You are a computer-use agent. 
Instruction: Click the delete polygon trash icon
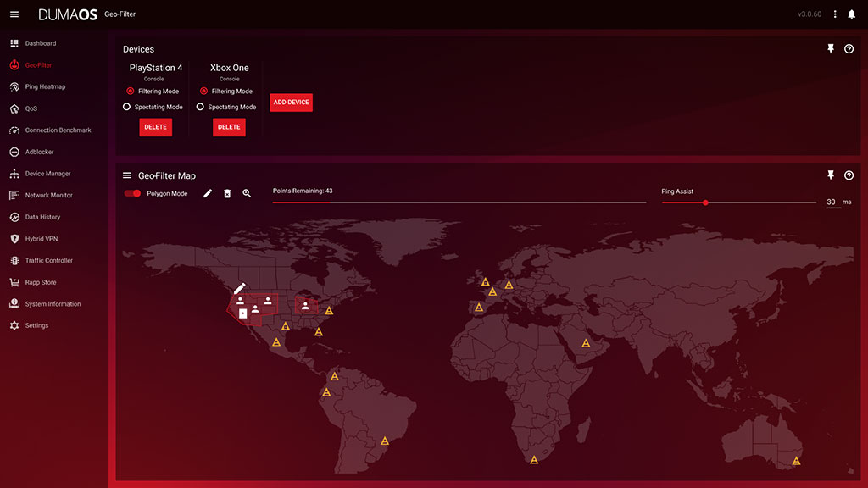tap(227, 193)
